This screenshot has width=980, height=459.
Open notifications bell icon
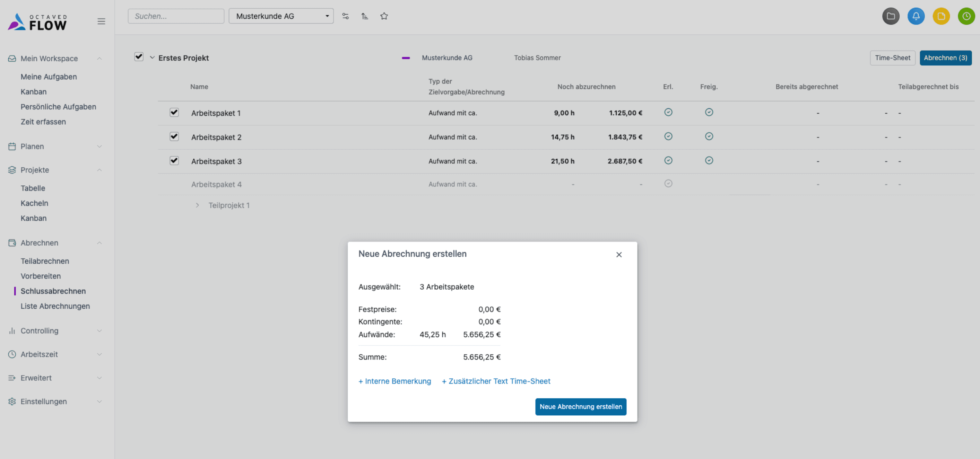(916, 16)
